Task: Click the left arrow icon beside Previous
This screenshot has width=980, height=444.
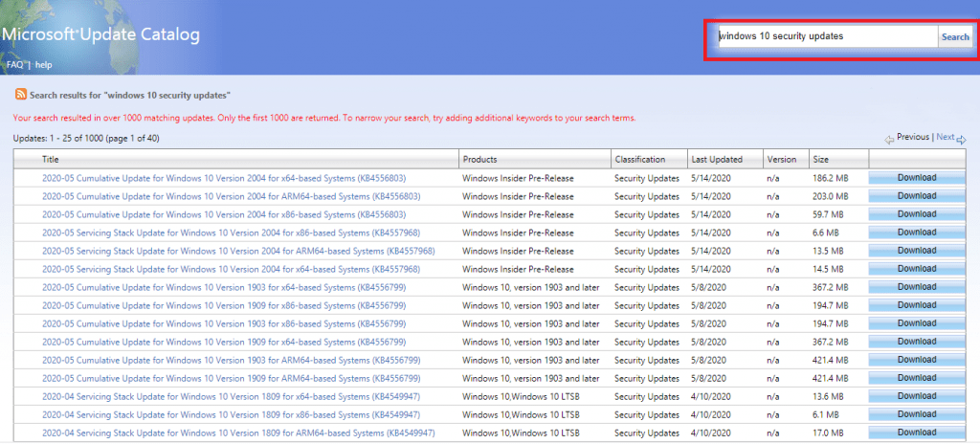Action: (889, 140)
